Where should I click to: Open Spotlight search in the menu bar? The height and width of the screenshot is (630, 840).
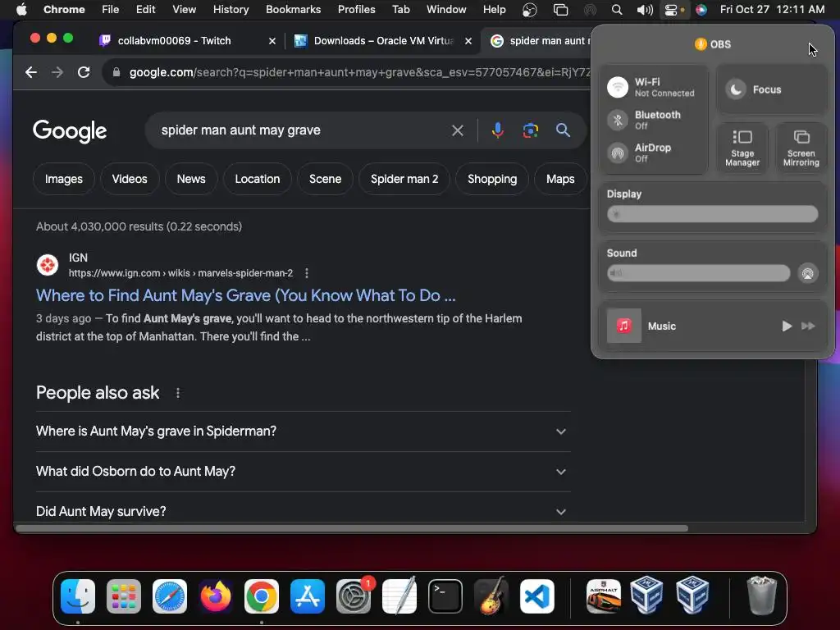pyautogui.click(x=617, y=10)
